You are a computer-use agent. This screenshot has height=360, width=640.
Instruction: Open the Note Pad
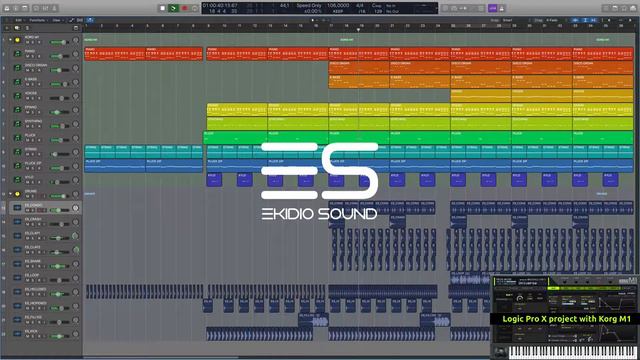click(x=615, y=8)
